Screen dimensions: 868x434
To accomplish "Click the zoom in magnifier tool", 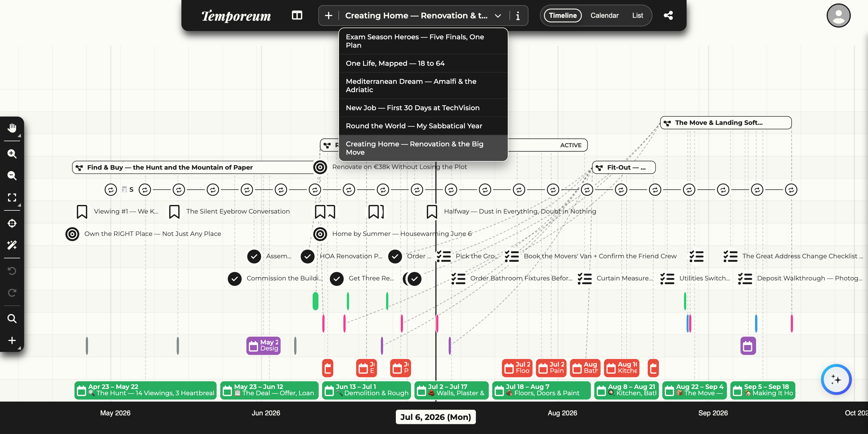I will point(12,154).
